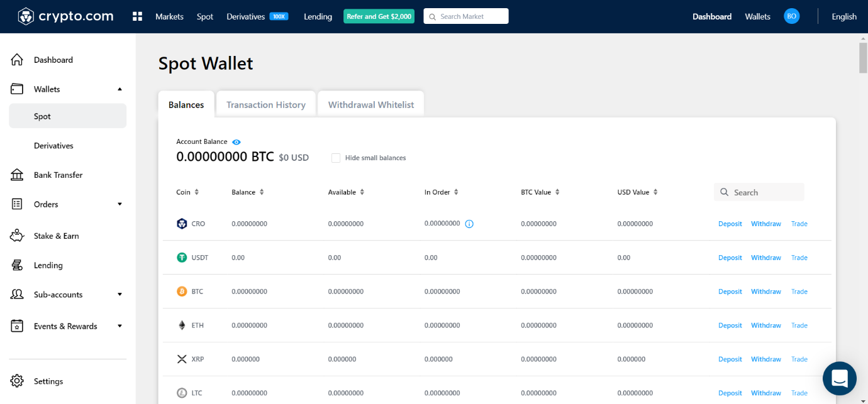Image resolution: width=868 pixels, height=404 pixels.
Task: Click the ETH coin icon
Action: click(182, 325)
